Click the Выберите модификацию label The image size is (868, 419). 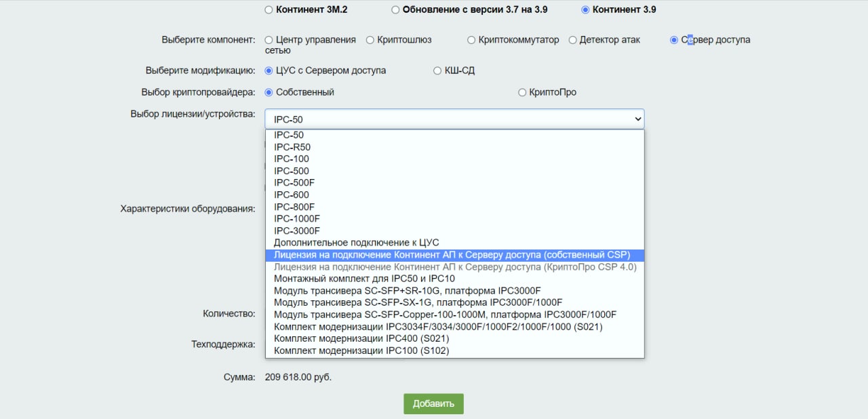point(200,71)
